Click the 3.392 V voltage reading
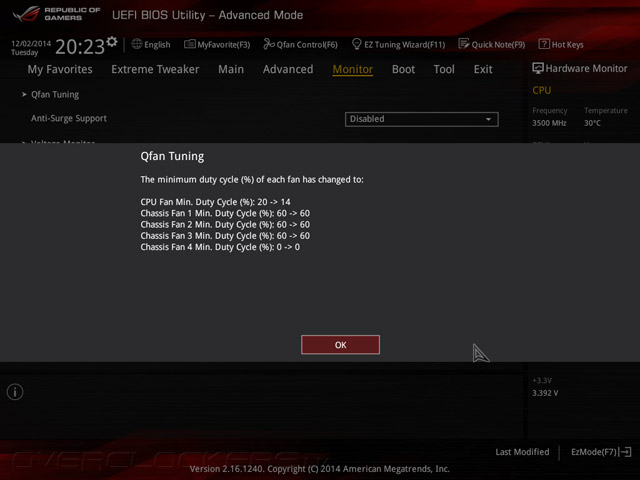 click(x=545, y=393)
